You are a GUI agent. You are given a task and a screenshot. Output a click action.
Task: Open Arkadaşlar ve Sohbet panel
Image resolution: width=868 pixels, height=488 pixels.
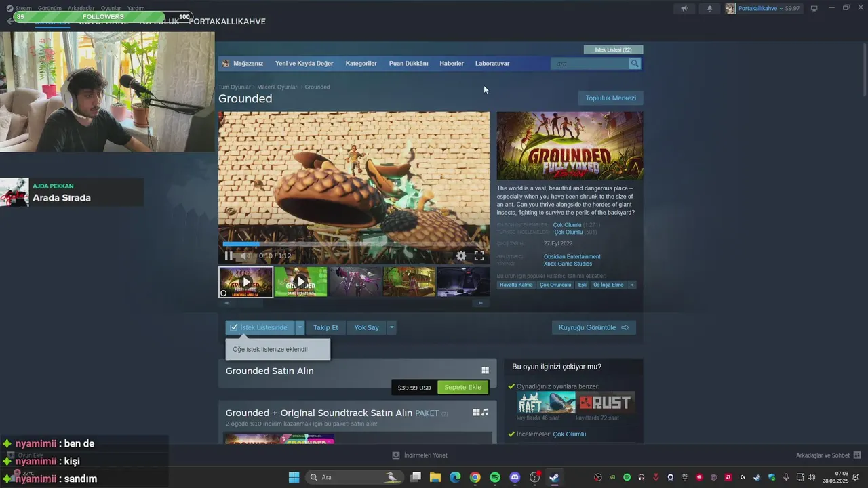pyautogui.click(x=828, y=455)
